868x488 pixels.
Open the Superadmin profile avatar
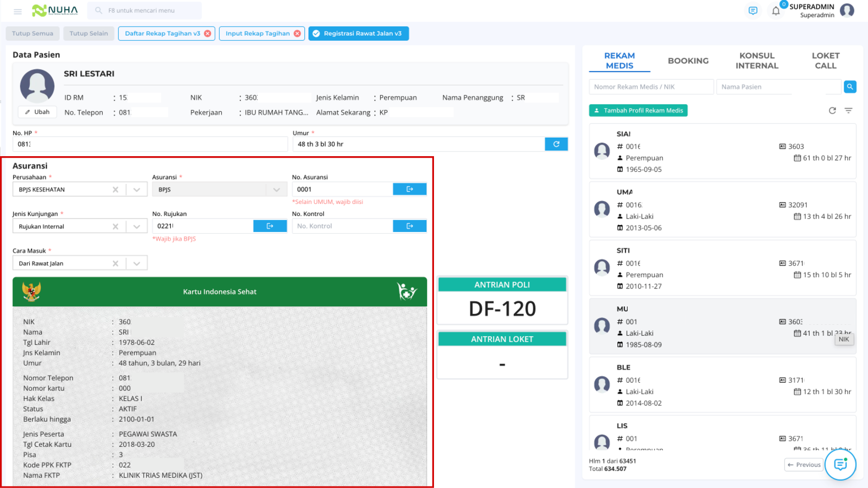[x=847, y=10]
